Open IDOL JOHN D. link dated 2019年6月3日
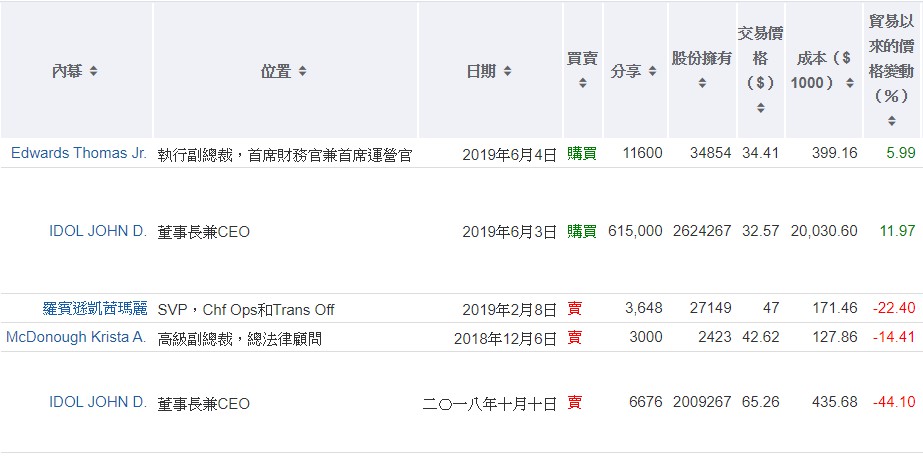923x456 pixels. pyautogui.click(x=98, y=231)
